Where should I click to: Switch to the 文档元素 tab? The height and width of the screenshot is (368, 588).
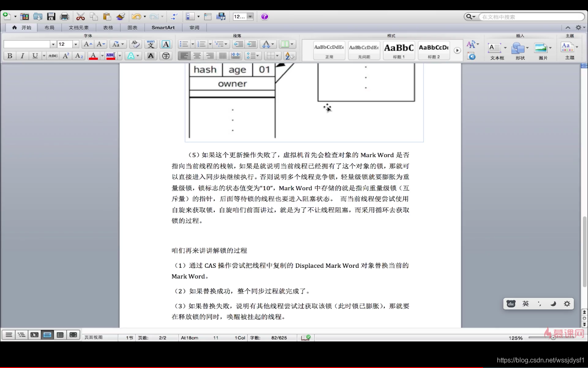click(78, 27)
